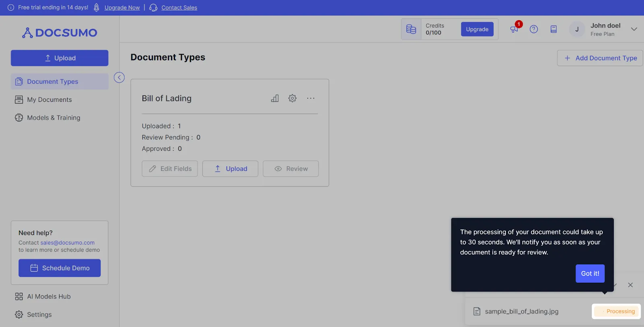Viewport: 644px width, 327px height.
Task: Click the Review button with eye icon
Action: click(291, 169)
